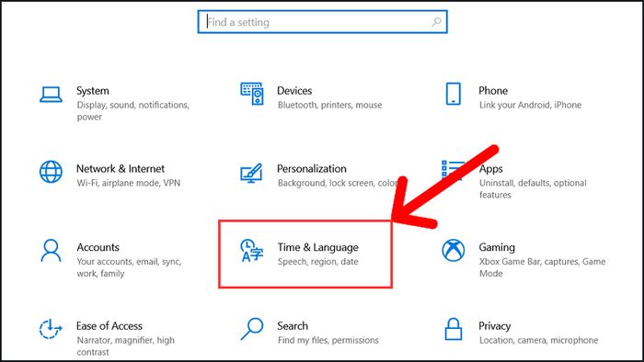Click the System laptop icon
Screen dimensions: 644x362
pos(51,95)
